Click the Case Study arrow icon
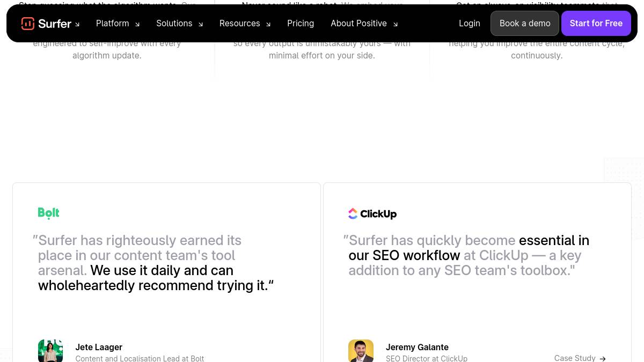The width and height of the screenshot is (644, 362). tap(603, 359)
